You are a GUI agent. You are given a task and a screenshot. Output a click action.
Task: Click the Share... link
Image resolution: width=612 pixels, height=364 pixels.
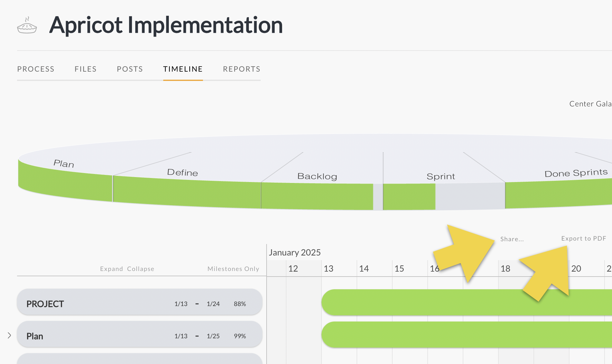[x=512, y=239]
